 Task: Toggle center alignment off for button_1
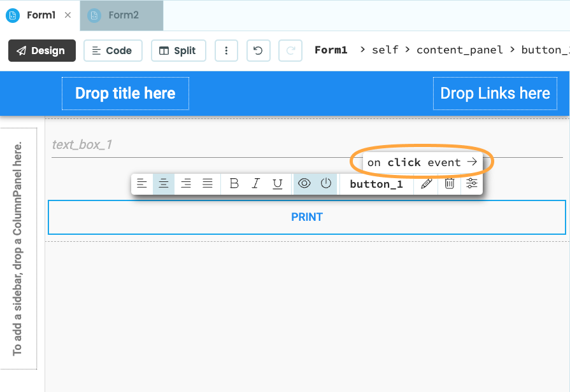pos(164,183)
